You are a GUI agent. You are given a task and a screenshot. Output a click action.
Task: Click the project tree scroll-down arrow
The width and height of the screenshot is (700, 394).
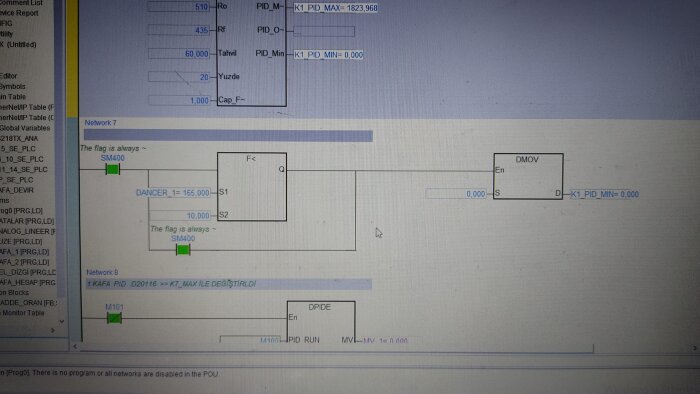click(x=62, y=321)
